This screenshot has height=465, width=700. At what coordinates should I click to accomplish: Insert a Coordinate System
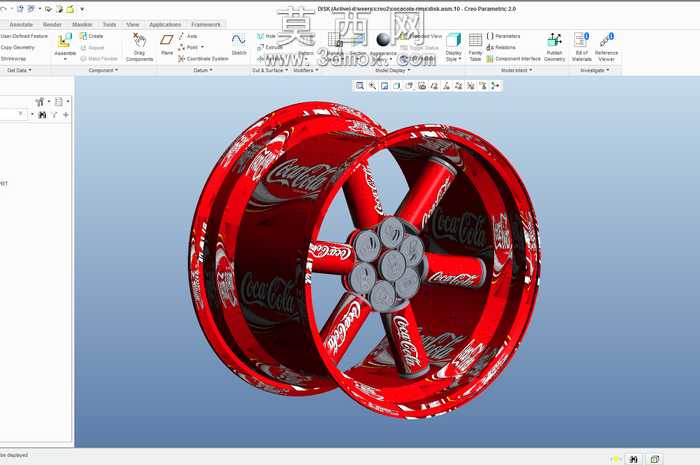point(203,58)
